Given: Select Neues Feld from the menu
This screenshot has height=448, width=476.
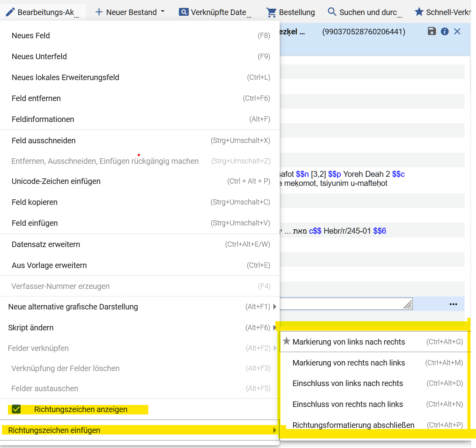Looking at the screenshot, I should click(31, 36).
